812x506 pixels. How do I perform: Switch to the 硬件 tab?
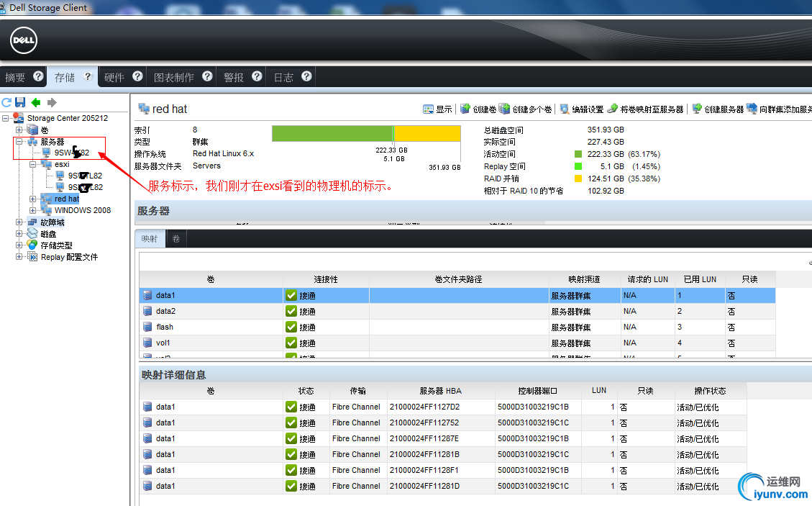pos(114,77)
